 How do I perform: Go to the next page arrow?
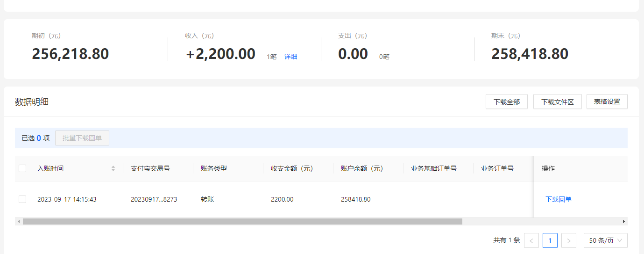[568, 240]
